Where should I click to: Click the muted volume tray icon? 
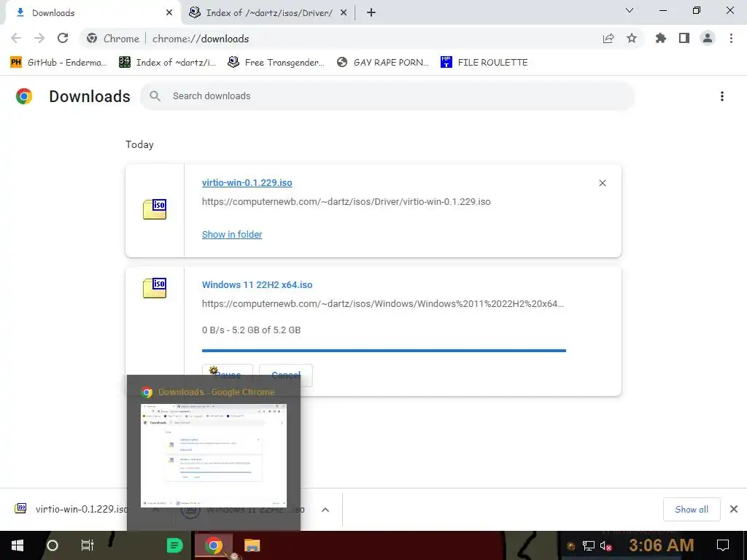point(605,545)
